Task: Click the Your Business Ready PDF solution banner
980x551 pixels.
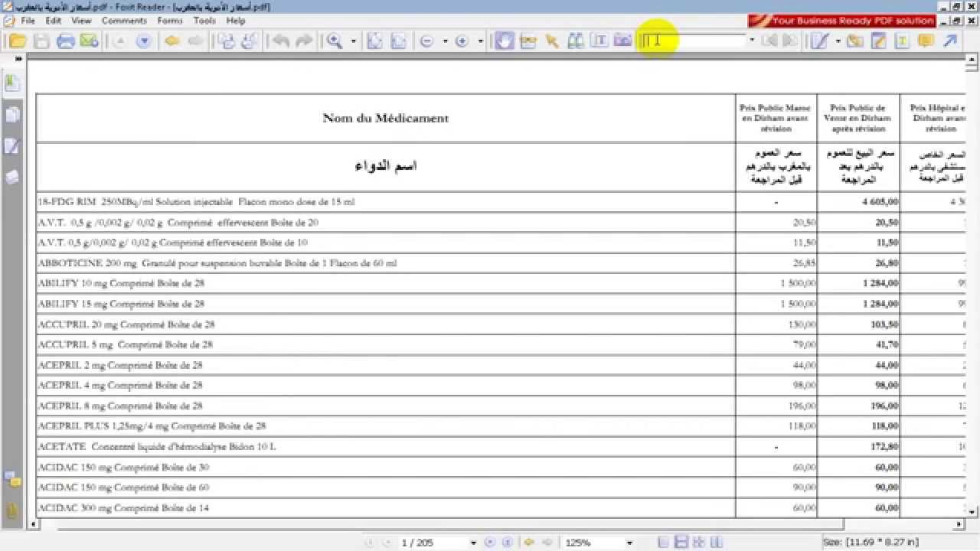Action: click(842, 21)
